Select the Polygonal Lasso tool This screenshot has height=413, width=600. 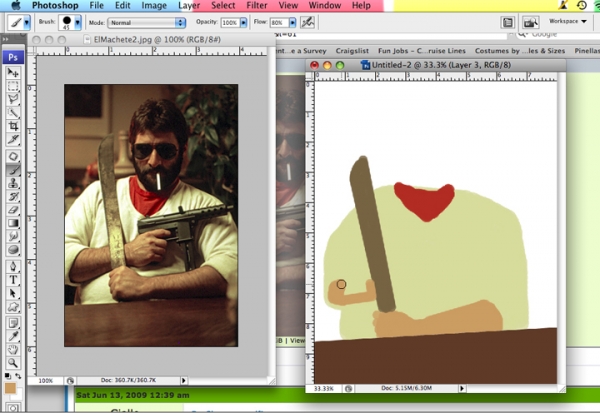[x=13, y=99]
